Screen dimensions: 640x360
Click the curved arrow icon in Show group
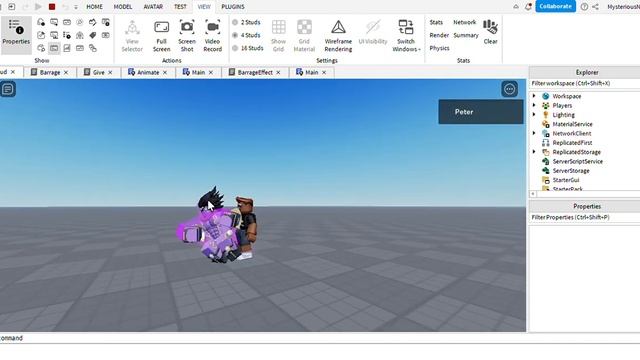click(93, 22)
